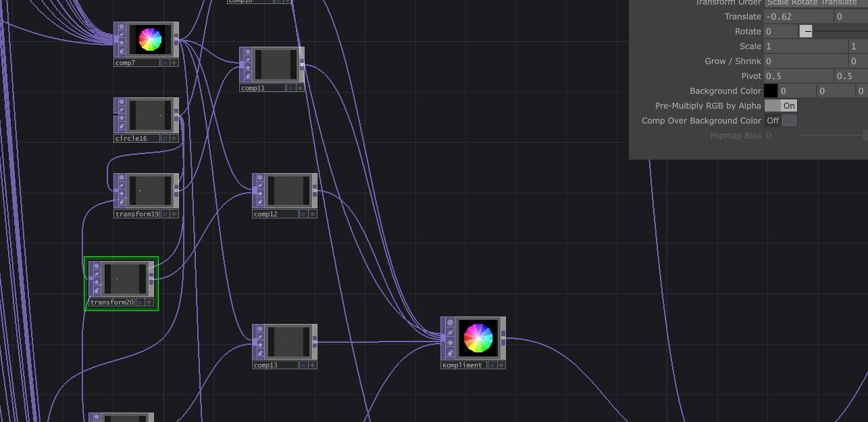Click the first Pivot field showing 0.5
This screenshot has width=868, height=422.
click(799, 76)
